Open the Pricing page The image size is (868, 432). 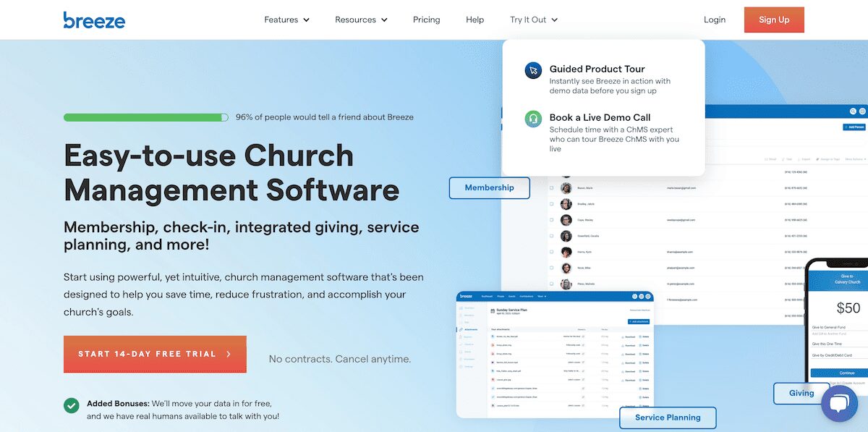[x=426, y=20]
